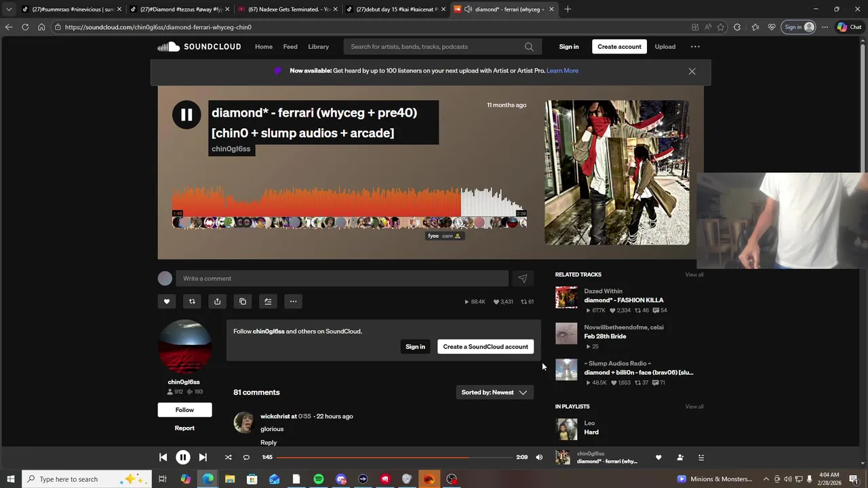
Task: Open the header three-dot settings menu
Action: (x=695, y=47)
